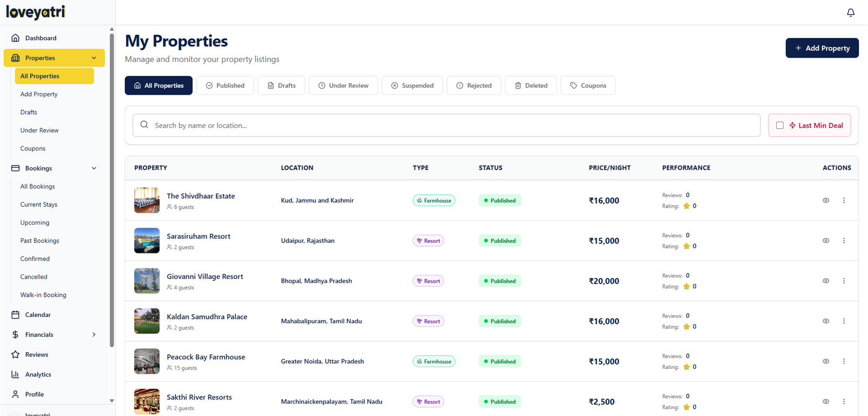Switch to the Coupons tab
The height and width of the screenshot is (416, 868).
pos(588,85)
